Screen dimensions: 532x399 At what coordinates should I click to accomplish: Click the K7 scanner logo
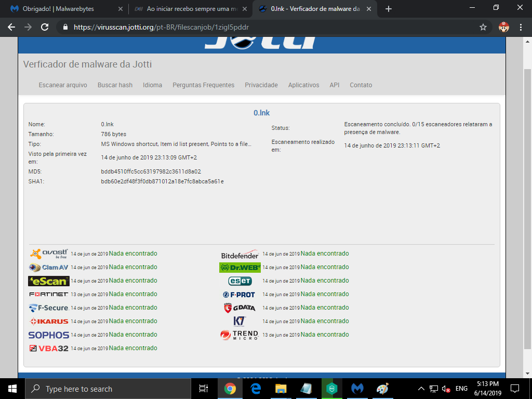240,321
